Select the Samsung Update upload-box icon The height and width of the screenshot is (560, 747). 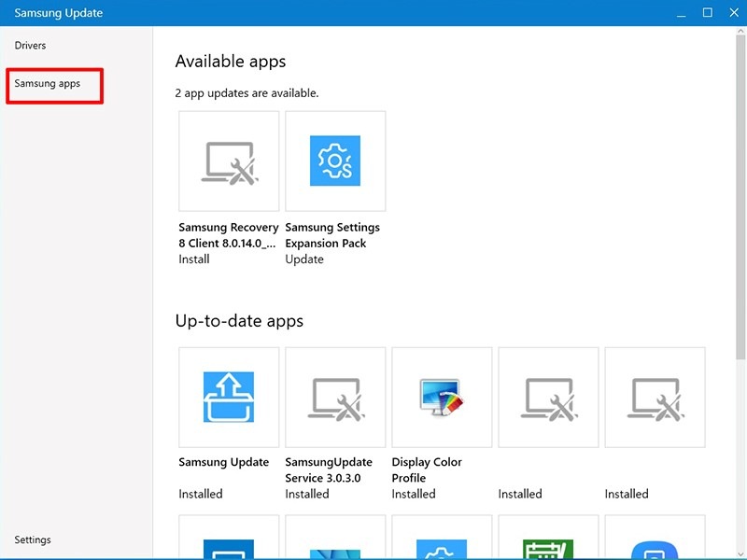[x=229, y=397]
